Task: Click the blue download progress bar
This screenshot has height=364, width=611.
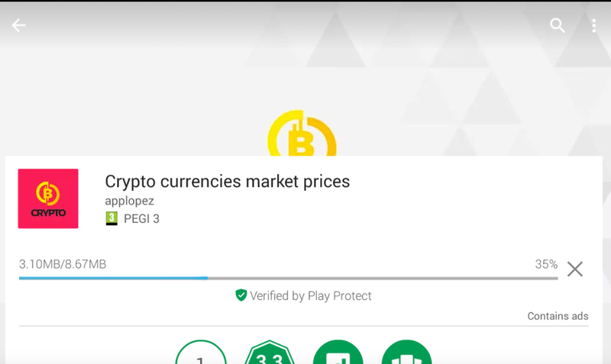Action: [289, 279]
